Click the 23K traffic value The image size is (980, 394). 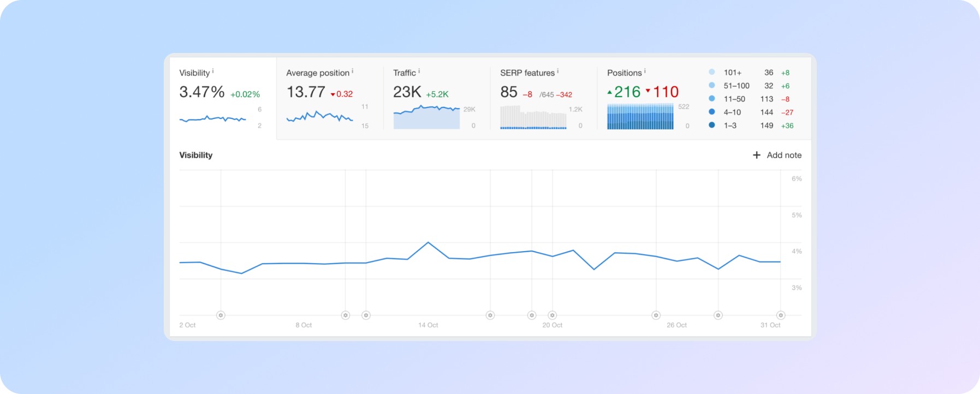pyautogui.click(x=407, y=92)
